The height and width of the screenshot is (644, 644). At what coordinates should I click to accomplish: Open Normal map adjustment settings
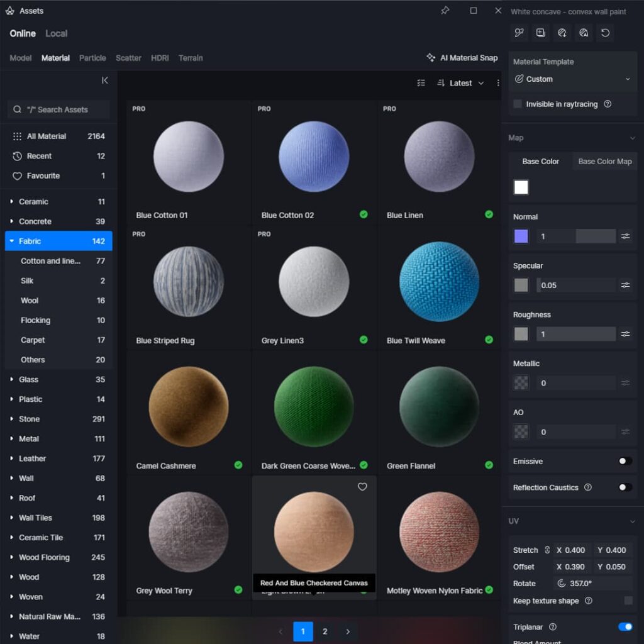pyautogui.click(x=625, y=236)
